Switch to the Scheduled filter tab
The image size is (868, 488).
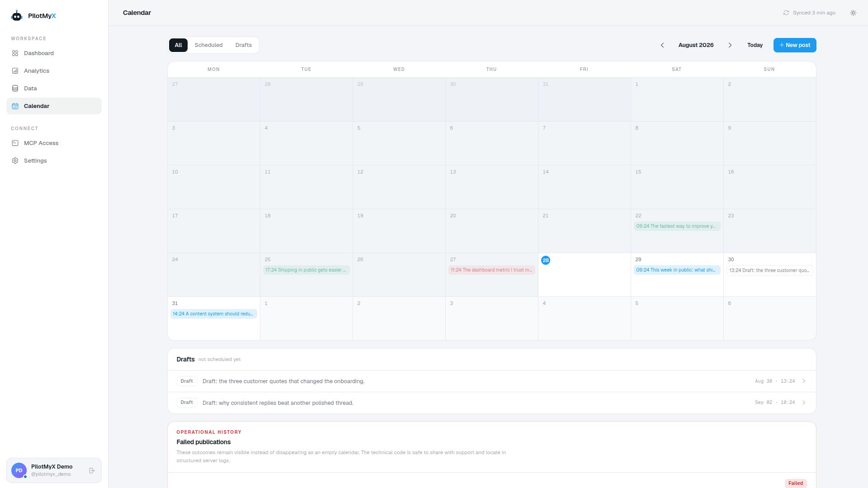pos(208,45)
